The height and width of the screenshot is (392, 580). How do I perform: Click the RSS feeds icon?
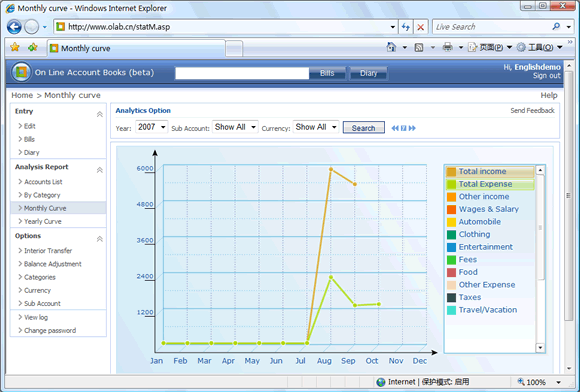click(419, 47)
